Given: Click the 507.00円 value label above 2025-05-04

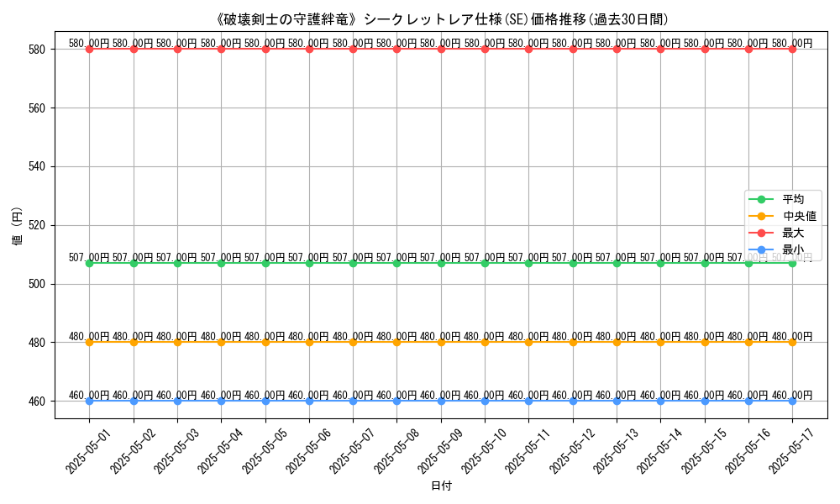Looking at the screenshot, I should (221, 258).
